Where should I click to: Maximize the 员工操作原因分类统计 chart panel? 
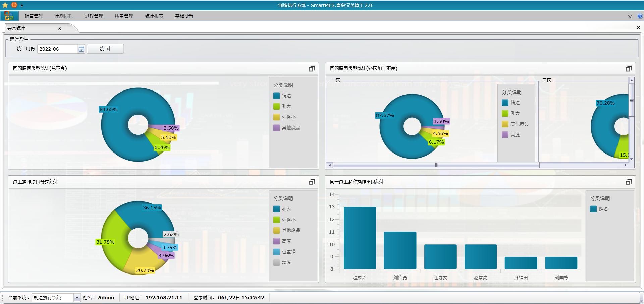(x=312, y=182)
